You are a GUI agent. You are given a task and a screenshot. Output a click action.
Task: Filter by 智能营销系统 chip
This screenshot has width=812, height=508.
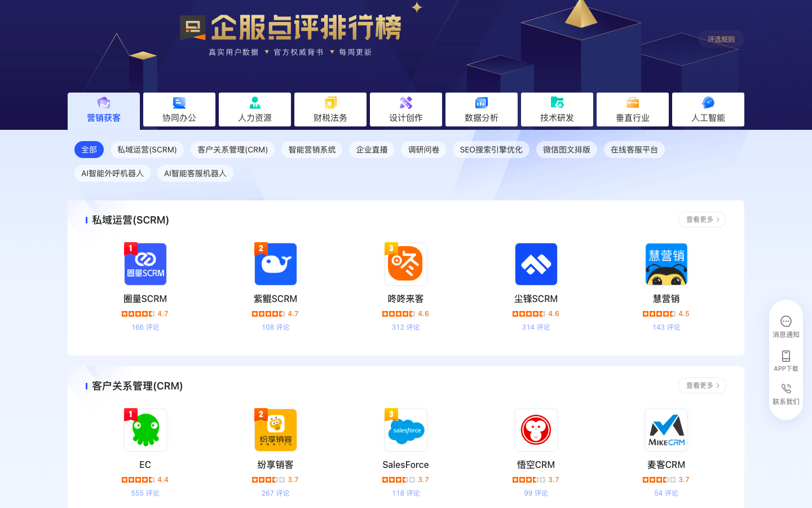click(x=312, y=150)
